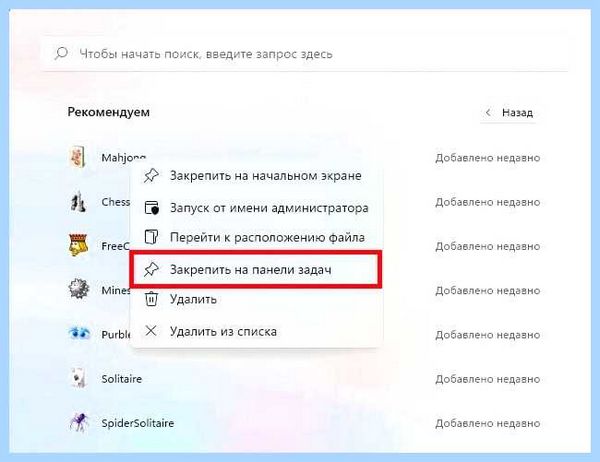Open the FreeCell king icon

78,246
